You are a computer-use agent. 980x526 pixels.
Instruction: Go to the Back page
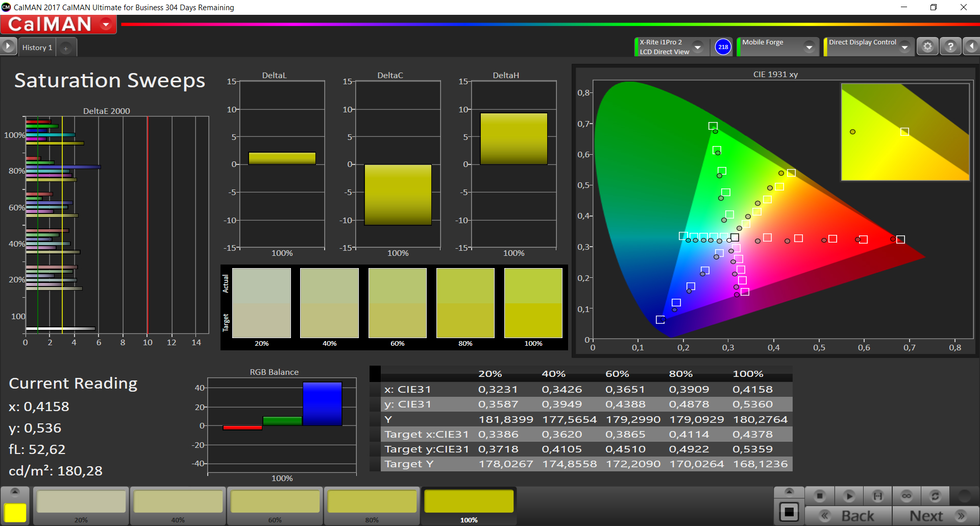(x=849, y=516)
